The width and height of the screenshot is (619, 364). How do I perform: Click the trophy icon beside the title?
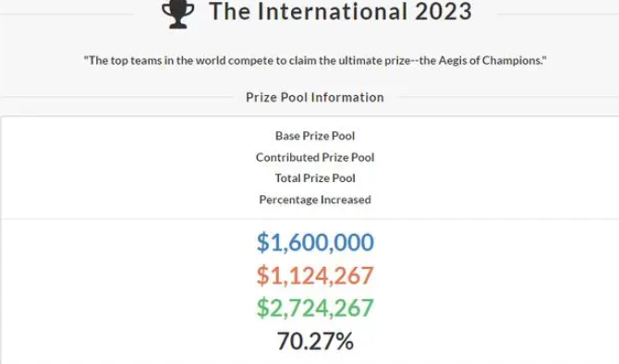178,14
